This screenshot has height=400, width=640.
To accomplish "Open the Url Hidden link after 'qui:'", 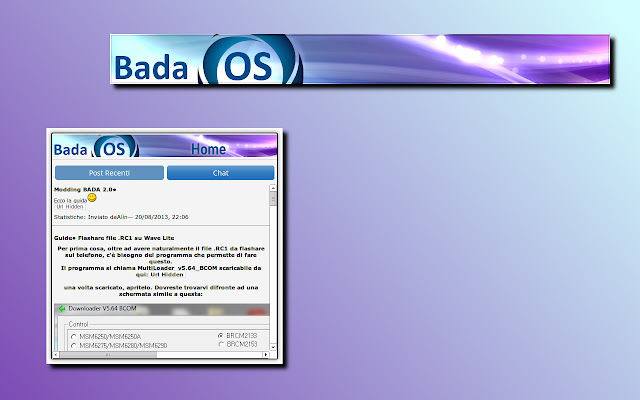I will coord(167,275).
